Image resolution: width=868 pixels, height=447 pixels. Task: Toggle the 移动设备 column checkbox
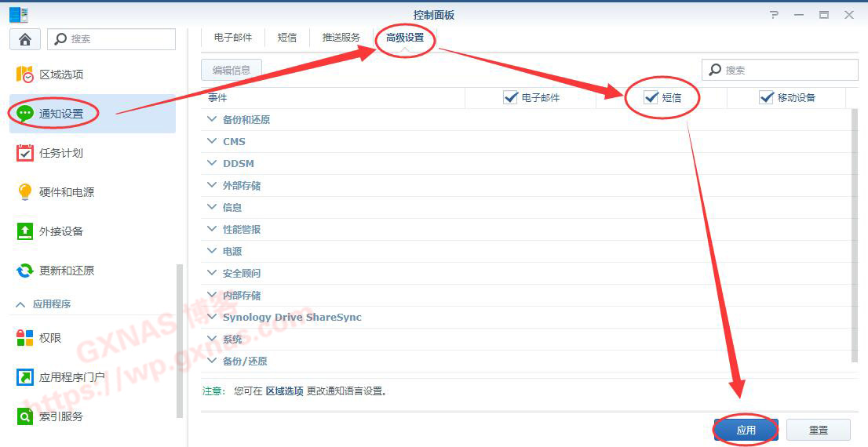point(767,97)
